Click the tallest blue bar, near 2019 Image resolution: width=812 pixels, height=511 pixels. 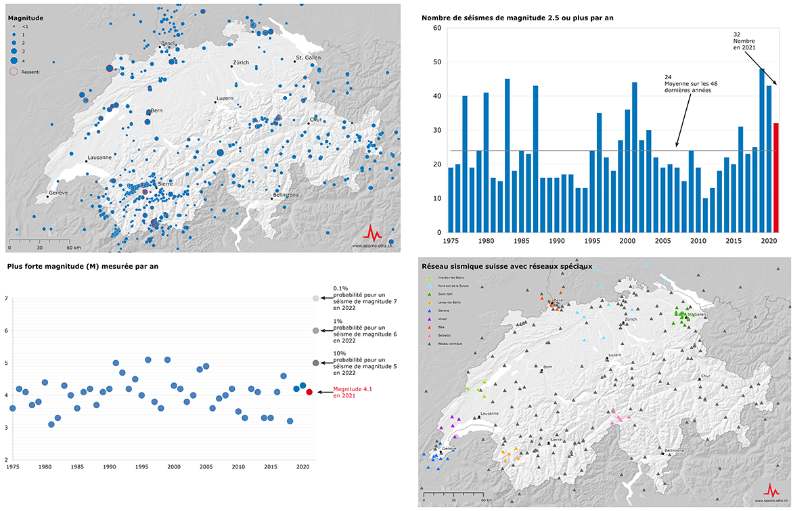click(x=762, y=150)
